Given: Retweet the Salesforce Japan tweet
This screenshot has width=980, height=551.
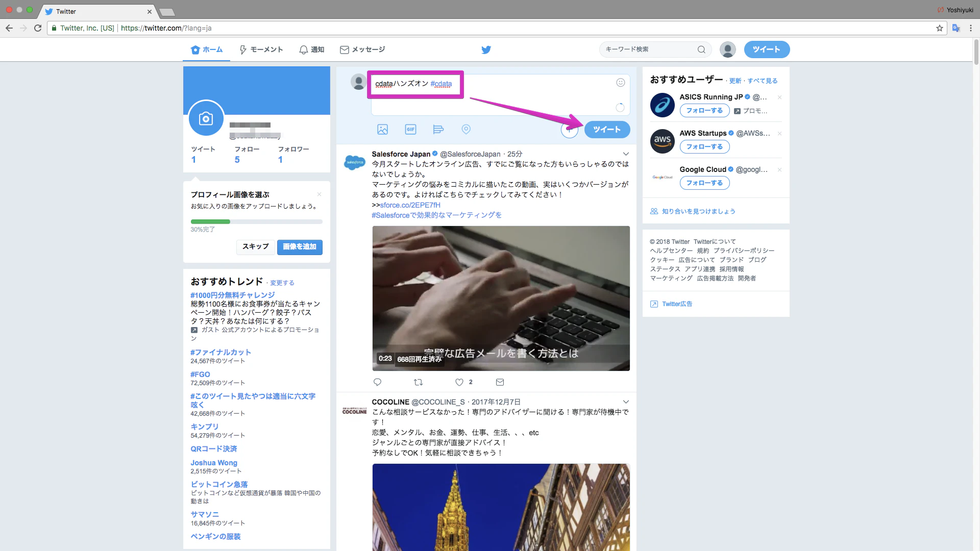Looking at the screenshot, I should (x=418, y=382).
